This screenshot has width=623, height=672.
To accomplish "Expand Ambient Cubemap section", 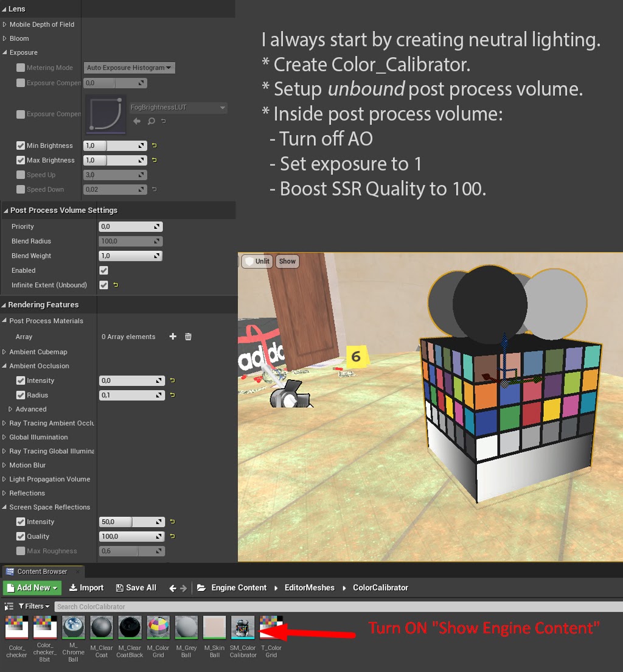I will click(x=4, y=352).
